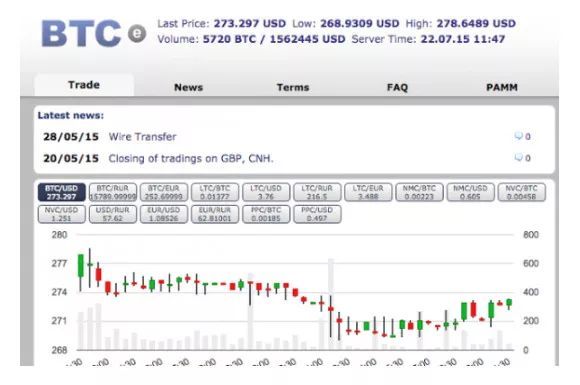Select the LTC/BTC pair button
The image size is (580, 385).
click(x=215, y=192)
